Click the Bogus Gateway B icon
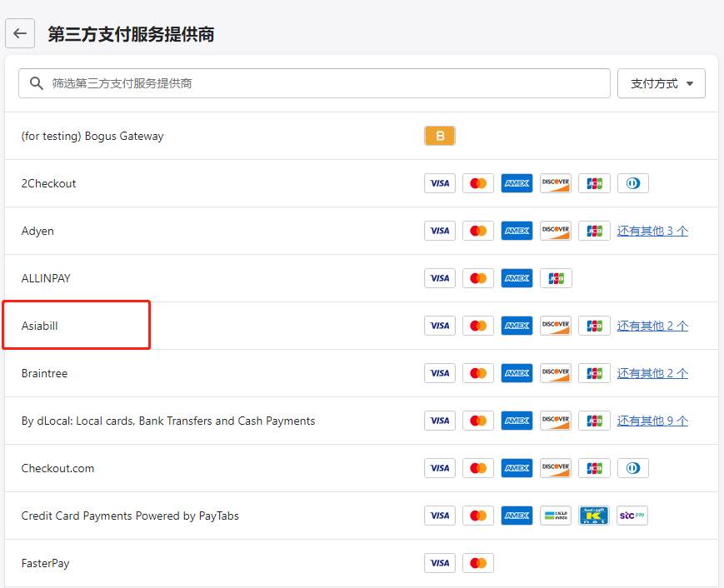This screenshot has height=588, width=724. (x=440, y=136)
